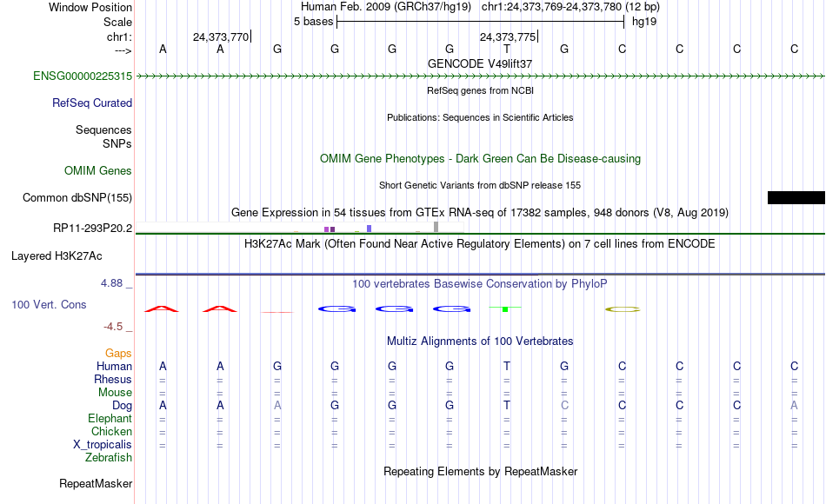The image size is (826, 504).
Task: Click the green T in PhyloP logo
Action: (505, 308)
